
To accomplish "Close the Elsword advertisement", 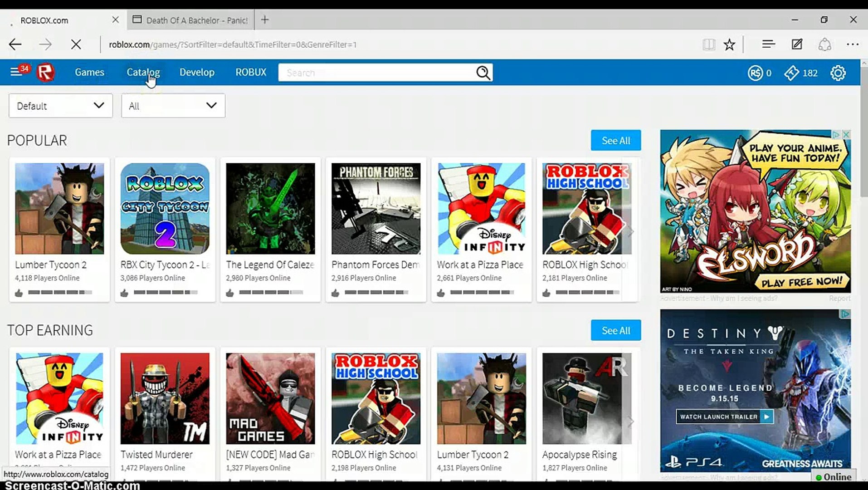I will (846, 134).
